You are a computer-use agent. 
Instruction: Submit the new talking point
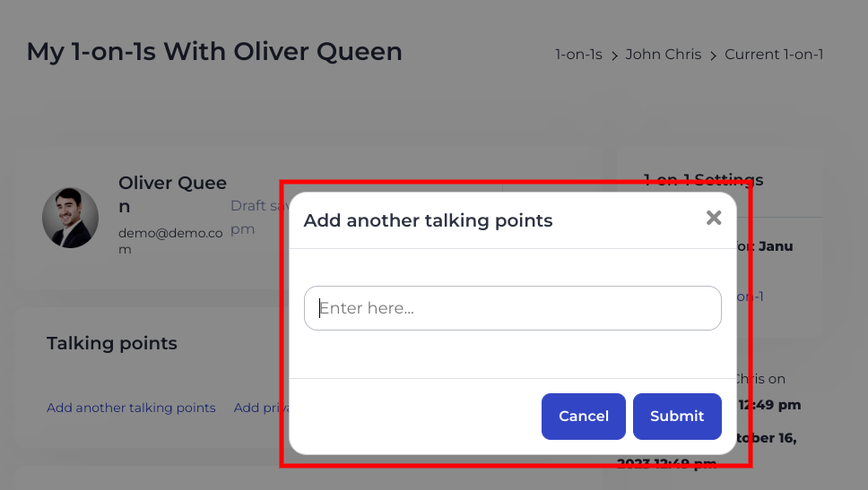click(x=677, y=417)
